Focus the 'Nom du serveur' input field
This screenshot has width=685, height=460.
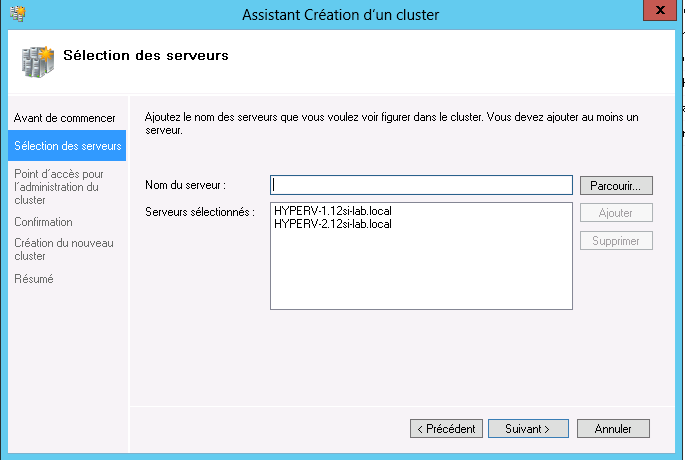click(x=421, y=185)
